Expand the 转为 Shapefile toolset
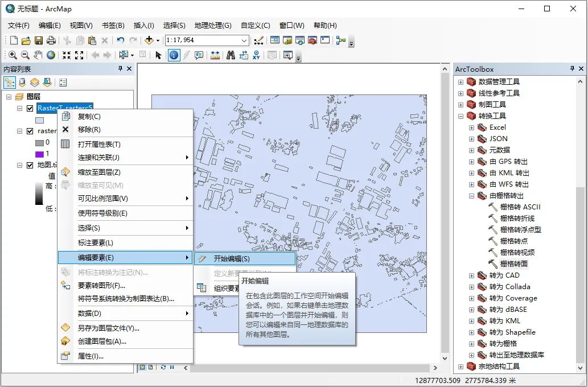588x387 pixels. [471, 332]
